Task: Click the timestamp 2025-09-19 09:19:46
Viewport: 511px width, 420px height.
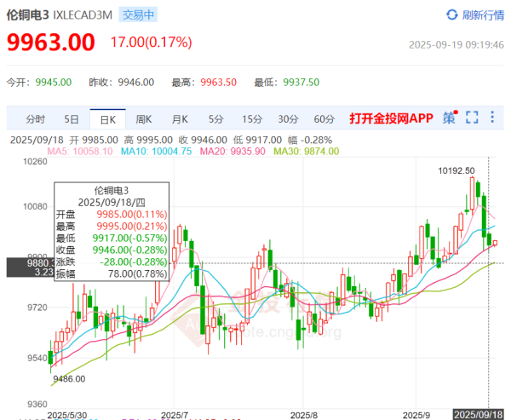Action: pos(456,44)
